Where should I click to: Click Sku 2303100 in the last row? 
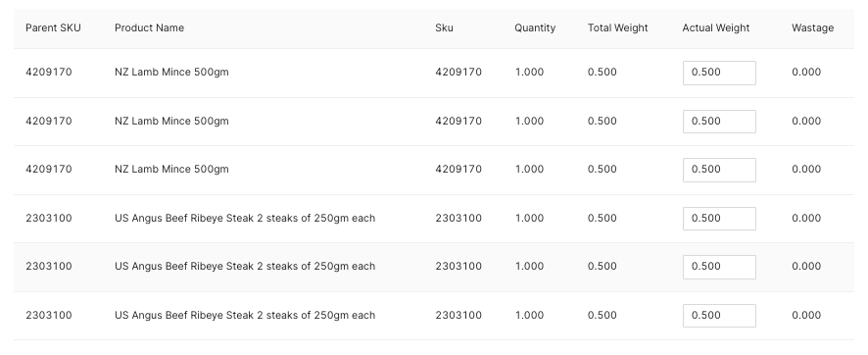(x=458, y=315)
